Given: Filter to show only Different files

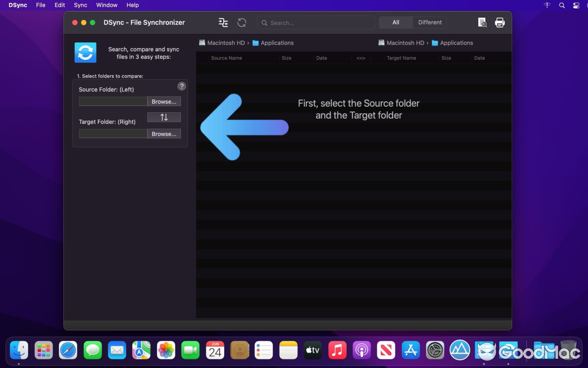Looking at the screenshot, I should pos(429,22).
